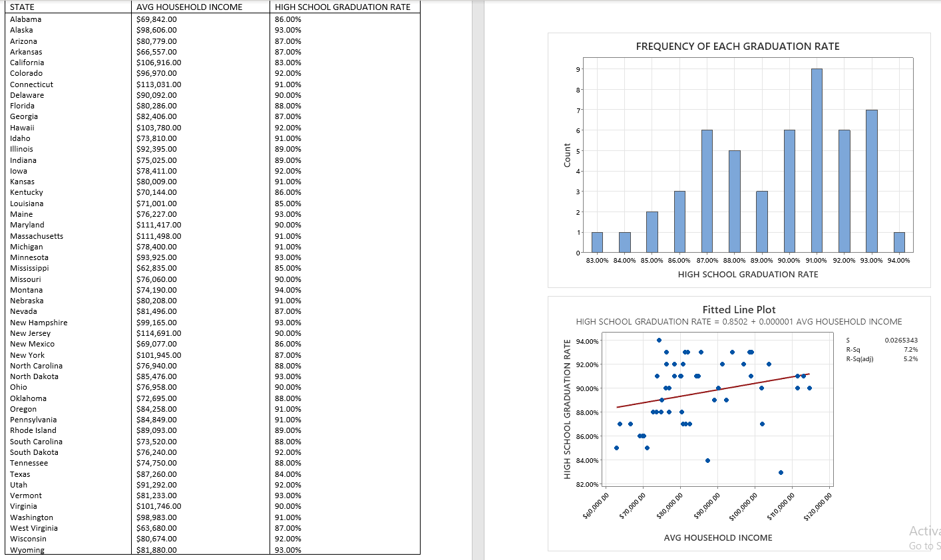
Task: Click the S value 0.0265343
Action: 901,340
